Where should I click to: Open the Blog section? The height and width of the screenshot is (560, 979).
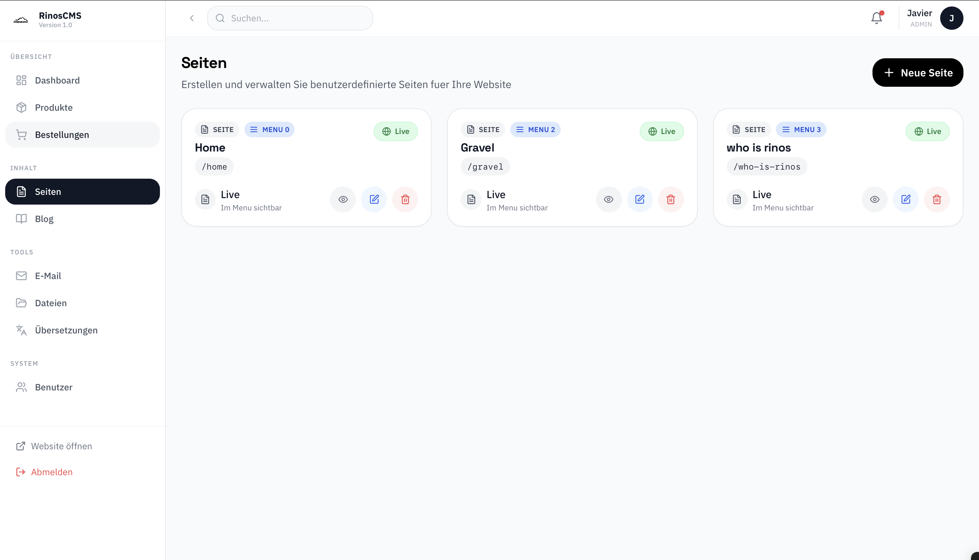point(82,219)
